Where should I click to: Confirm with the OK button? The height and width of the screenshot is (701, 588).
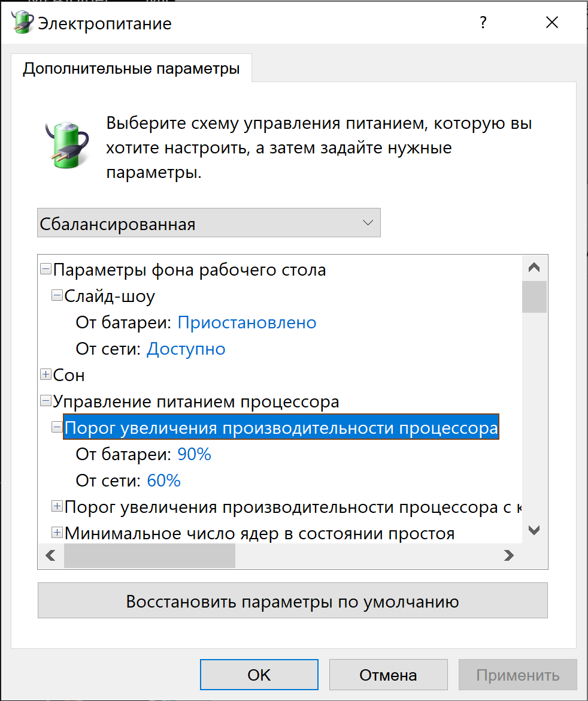click(259, 675)
